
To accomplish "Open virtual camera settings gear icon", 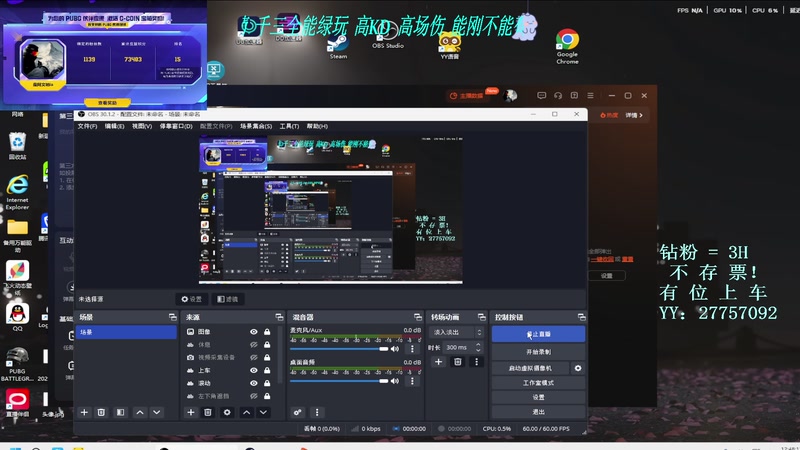I will [x=578, y=368].
